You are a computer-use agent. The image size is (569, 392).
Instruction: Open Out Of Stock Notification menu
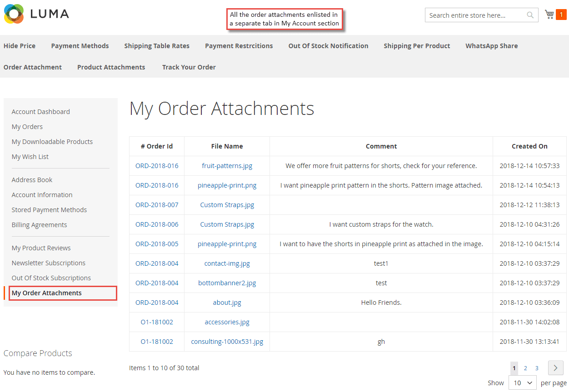pos(328,46)
